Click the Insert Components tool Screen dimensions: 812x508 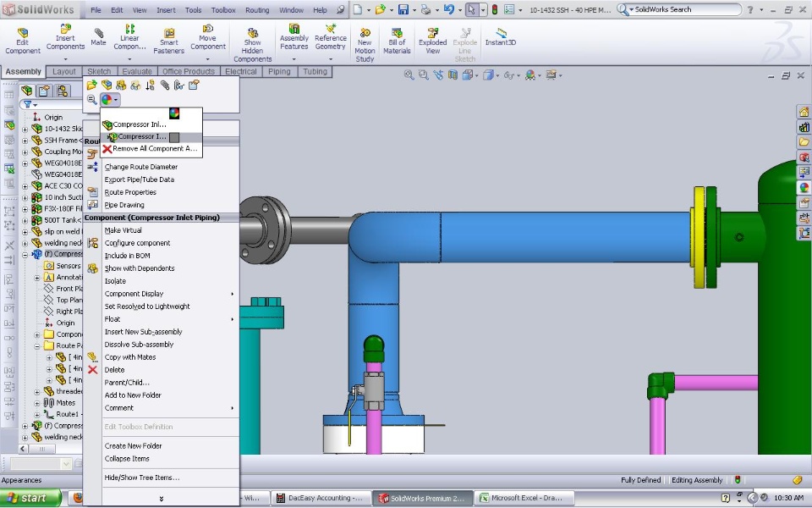(65, 37)
